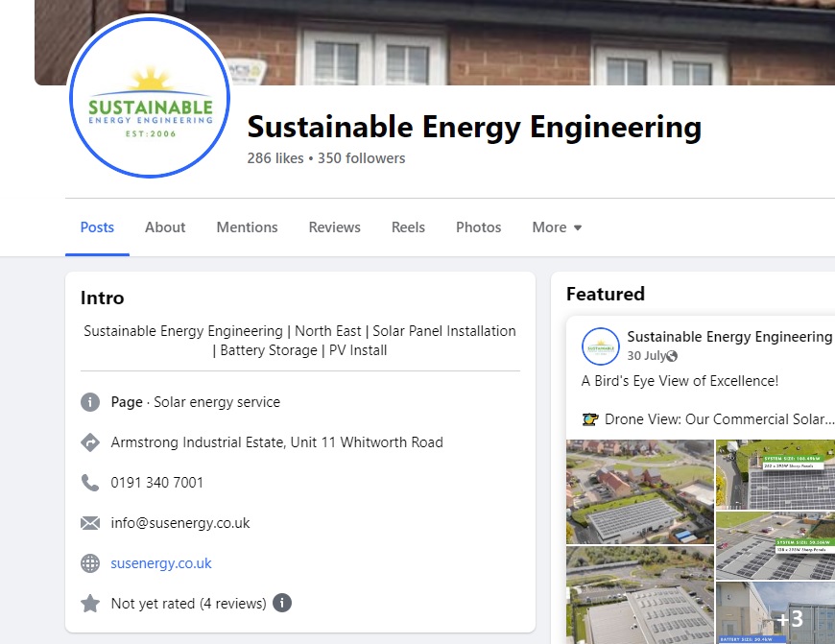Click the globe website icon

[x=90, y=563]
